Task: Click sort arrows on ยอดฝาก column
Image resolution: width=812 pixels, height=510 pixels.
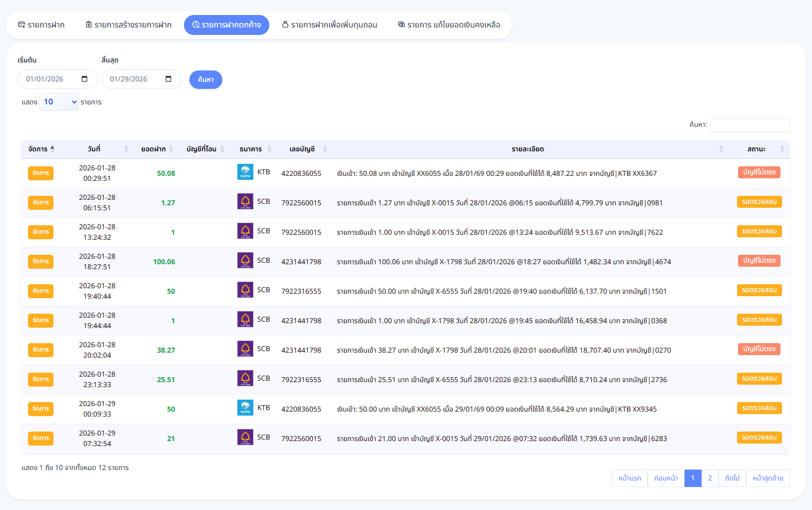Action: coord(171,149)
